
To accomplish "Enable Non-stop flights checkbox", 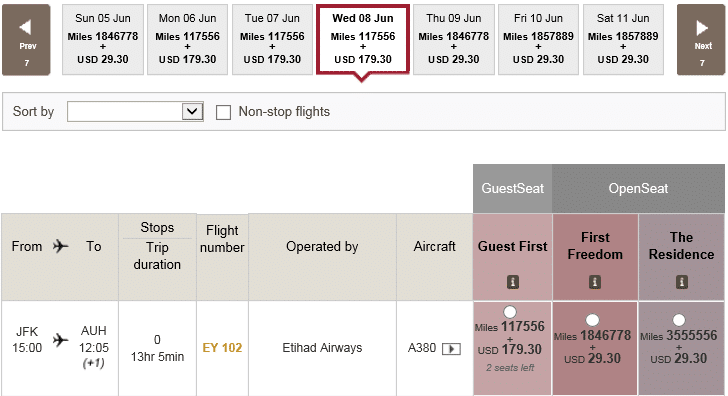I will (223, 112).
